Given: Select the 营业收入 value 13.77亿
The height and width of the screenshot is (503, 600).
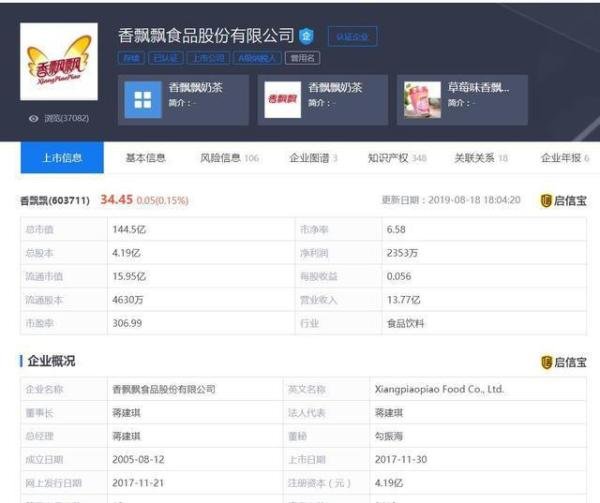Looking at the screenshot, I should (x=403, y=300).
